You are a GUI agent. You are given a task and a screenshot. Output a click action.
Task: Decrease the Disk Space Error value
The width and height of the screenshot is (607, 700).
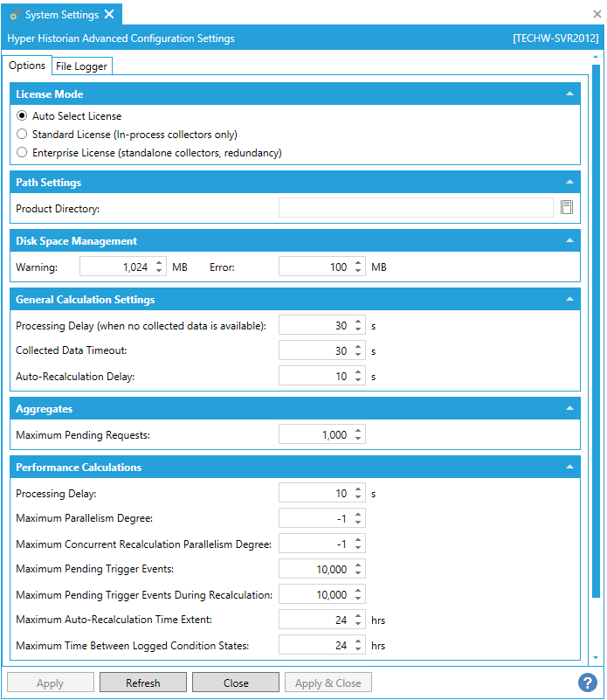point(358,272)
